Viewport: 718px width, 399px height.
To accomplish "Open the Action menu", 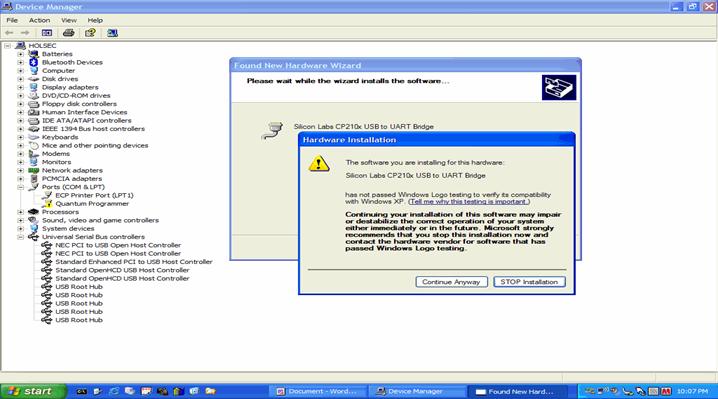I will (39, 20).
